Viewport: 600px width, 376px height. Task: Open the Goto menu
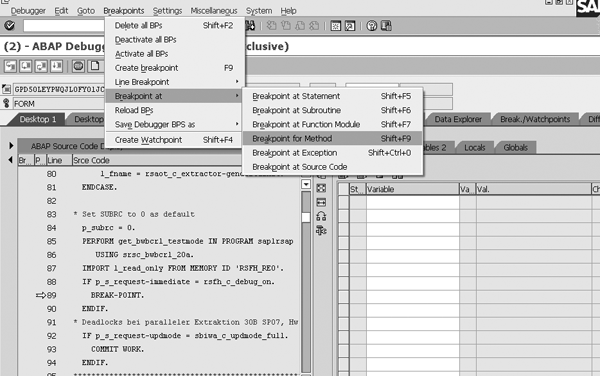[x=86, y=11]
